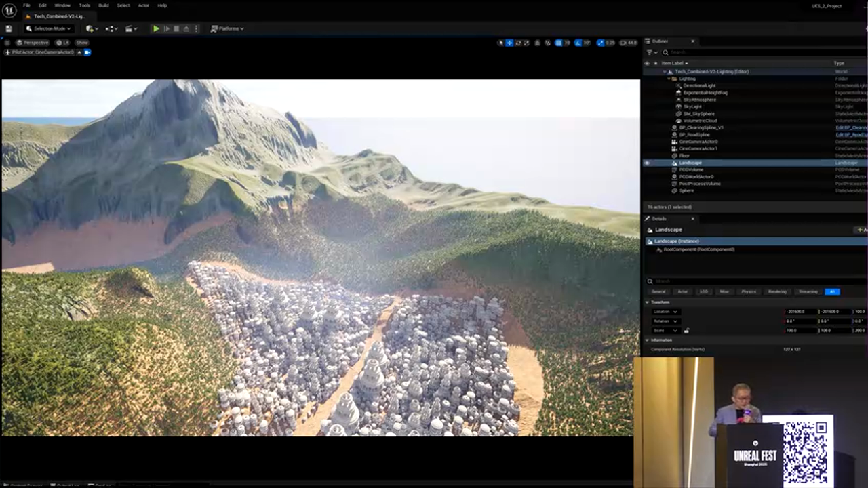
Task: Select the translate gizmo tool
Action: coord(509,43)
